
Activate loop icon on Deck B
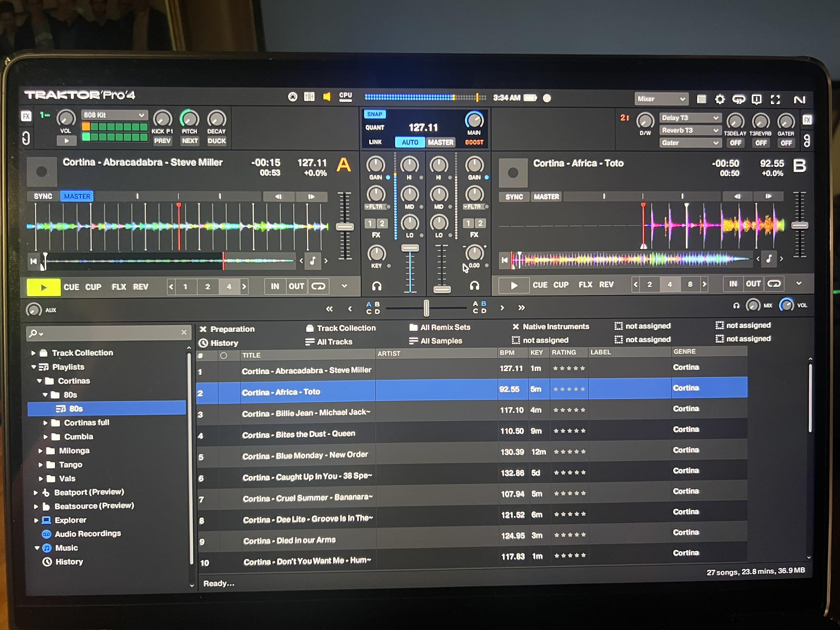pos(774,284)
